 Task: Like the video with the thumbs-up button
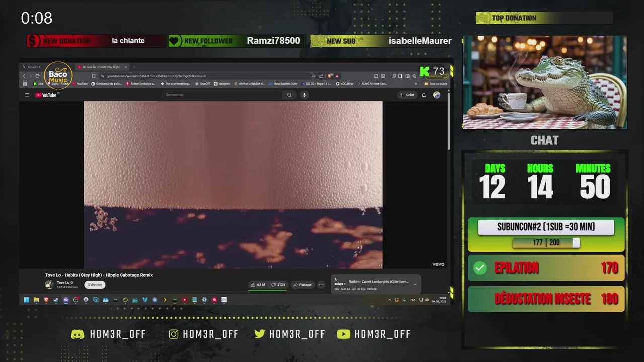tap(258, 285)
